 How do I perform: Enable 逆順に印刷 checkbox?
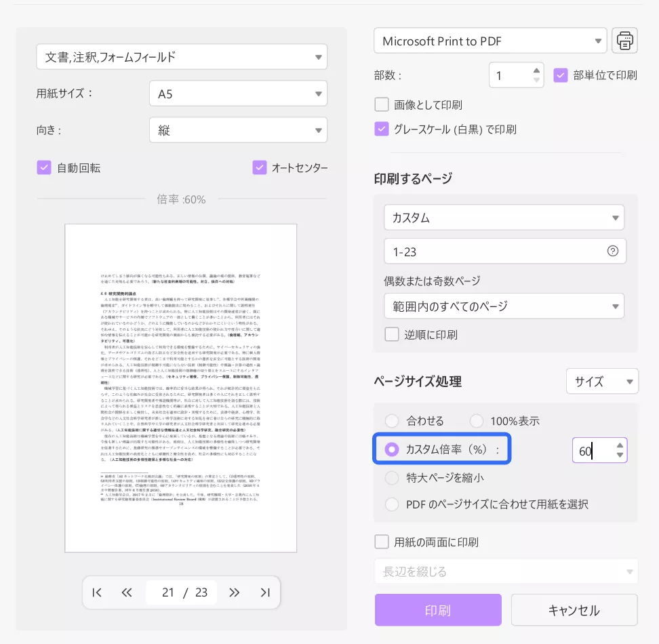392,334
